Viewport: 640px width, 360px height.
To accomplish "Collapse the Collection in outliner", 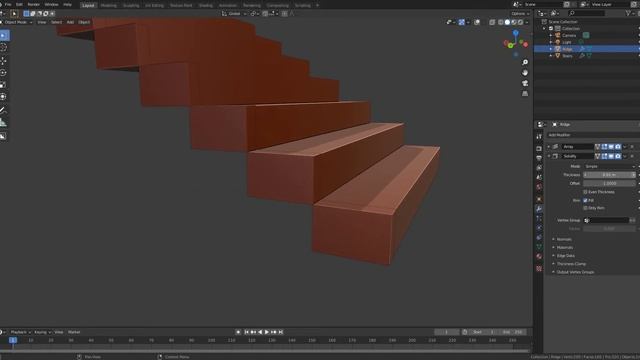I will pyautogui.click(x=544, y=29).
